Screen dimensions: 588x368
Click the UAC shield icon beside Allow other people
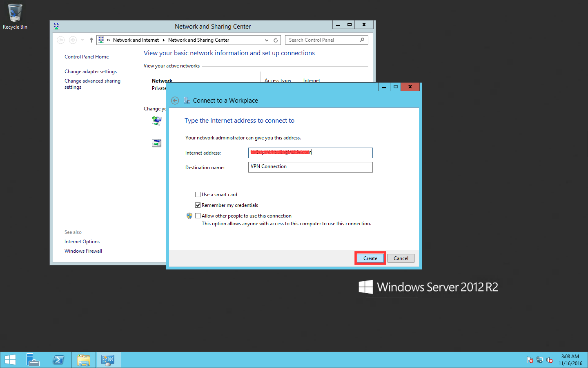[189, 216]
